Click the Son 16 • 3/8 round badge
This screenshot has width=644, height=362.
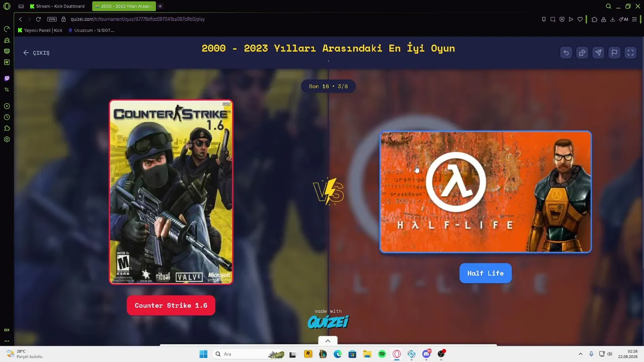(x=328, y=86)
